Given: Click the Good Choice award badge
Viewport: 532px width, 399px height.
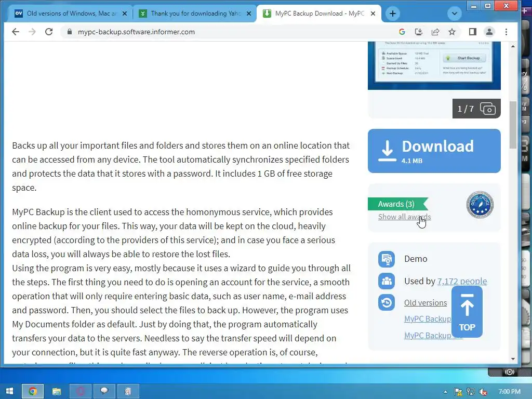Looking at the screenshot, I should [x=480, y=205].
